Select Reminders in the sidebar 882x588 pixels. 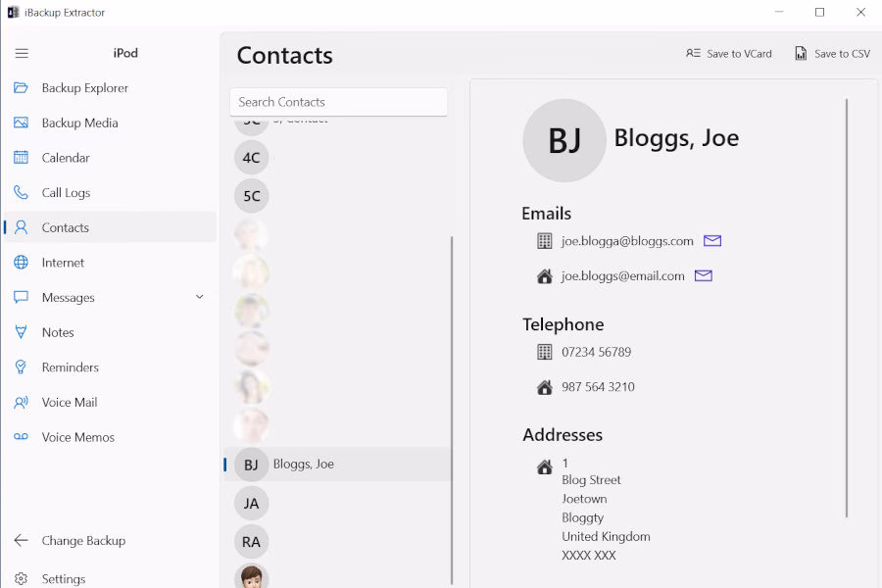[x=70, y=367]
